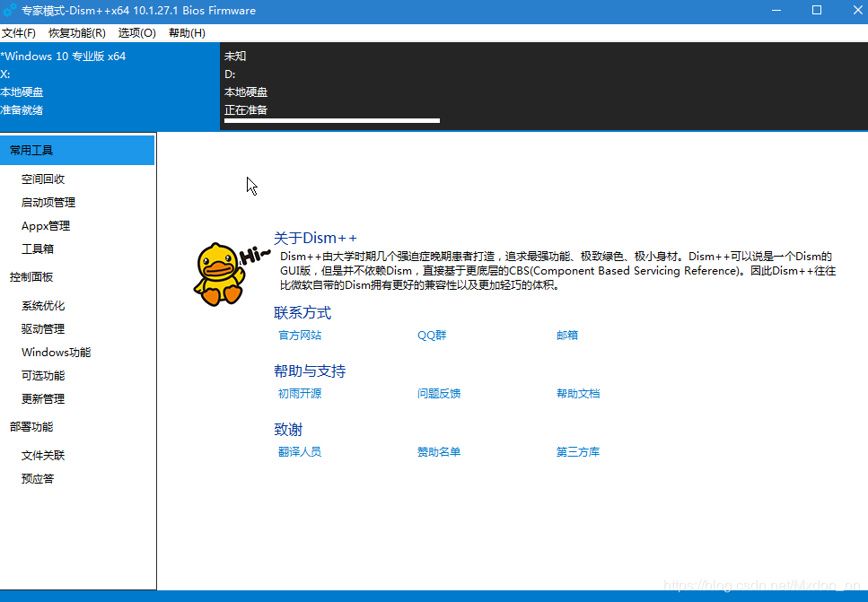Open the 工具箱 toolbox
This screenshot has height=602, width=868.
point(36,249)
